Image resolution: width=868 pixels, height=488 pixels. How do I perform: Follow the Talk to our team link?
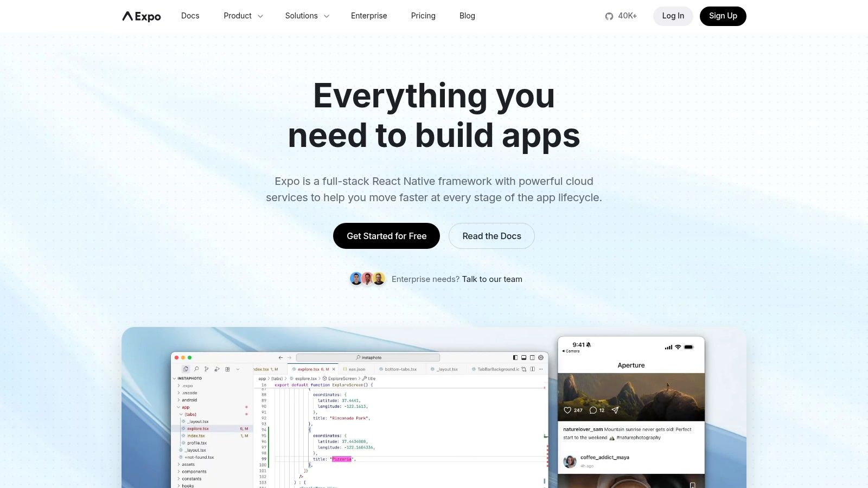[492, 279]
